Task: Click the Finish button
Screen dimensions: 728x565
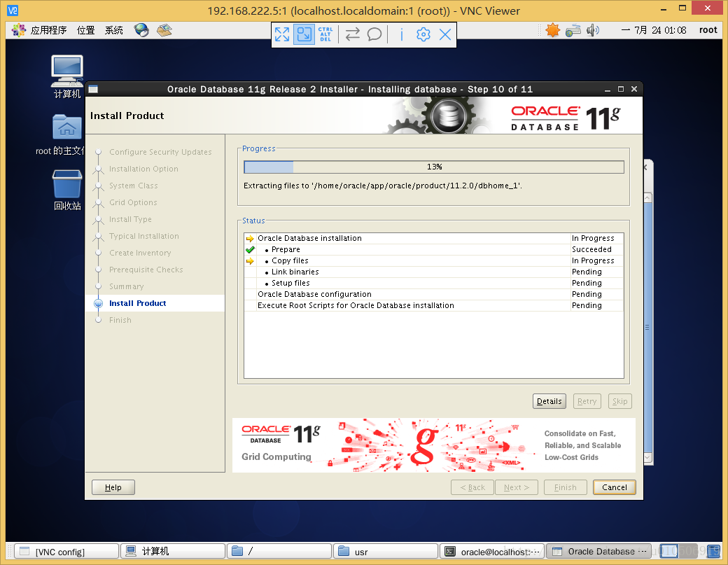Action: pos(566,487)
